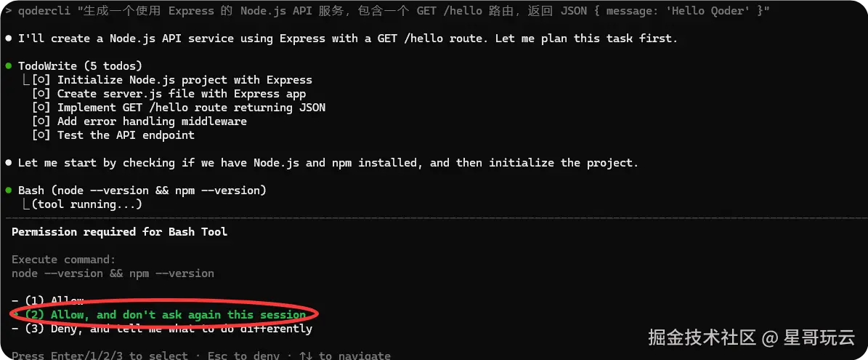Toggle the Initialize Node.js project todo checkbox

point(41,80)
